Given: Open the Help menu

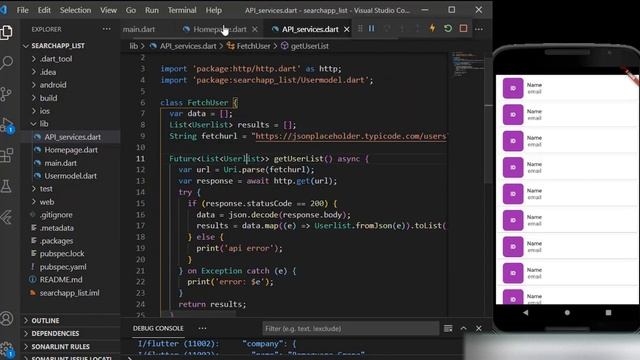Looking at the screenshot, I should click(x=213, y=10).
